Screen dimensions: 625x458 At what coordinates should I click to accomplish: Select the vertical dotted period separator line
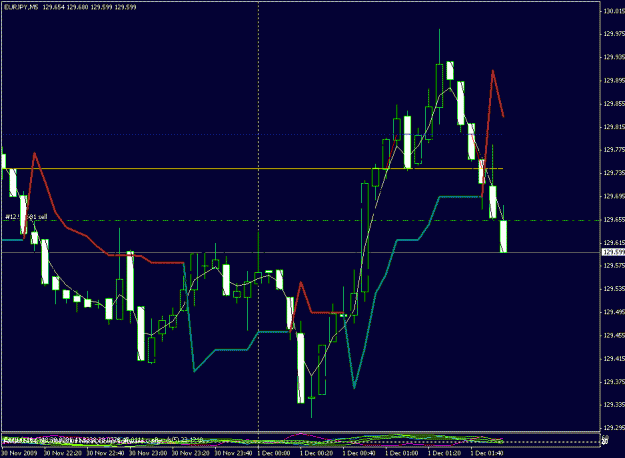point(259,217)
